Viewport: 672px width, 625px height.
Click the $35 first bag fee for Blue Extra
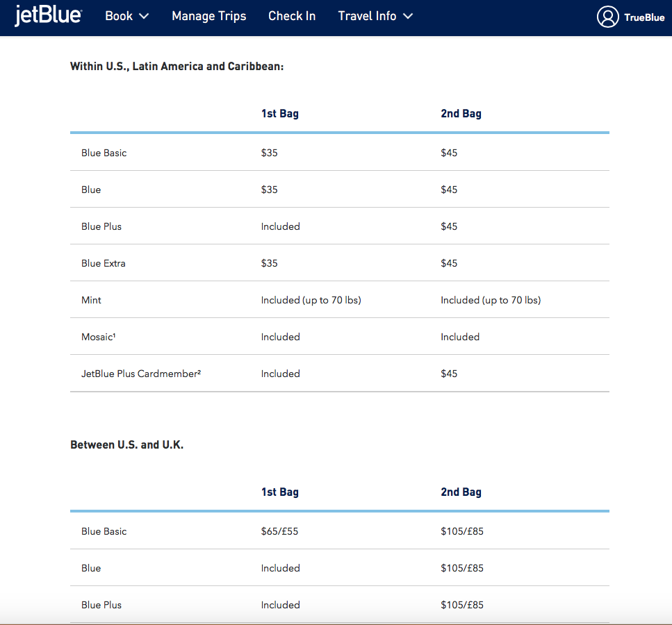tap(269, 263)
